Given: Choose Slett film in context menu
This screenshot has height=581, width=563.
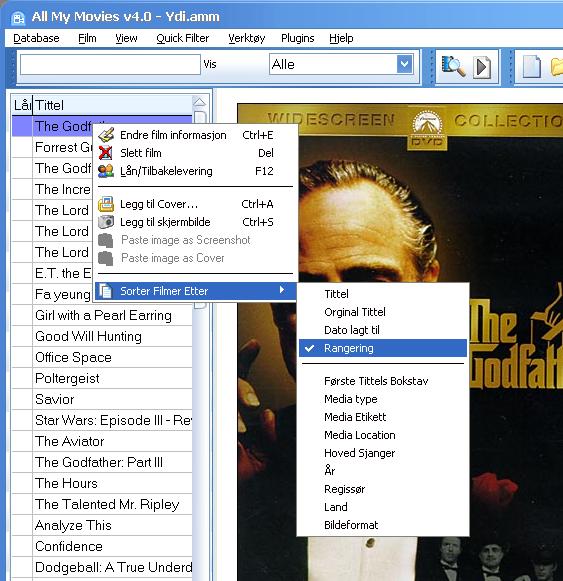Looking at the screenshot, I should (x=196, y=153).
